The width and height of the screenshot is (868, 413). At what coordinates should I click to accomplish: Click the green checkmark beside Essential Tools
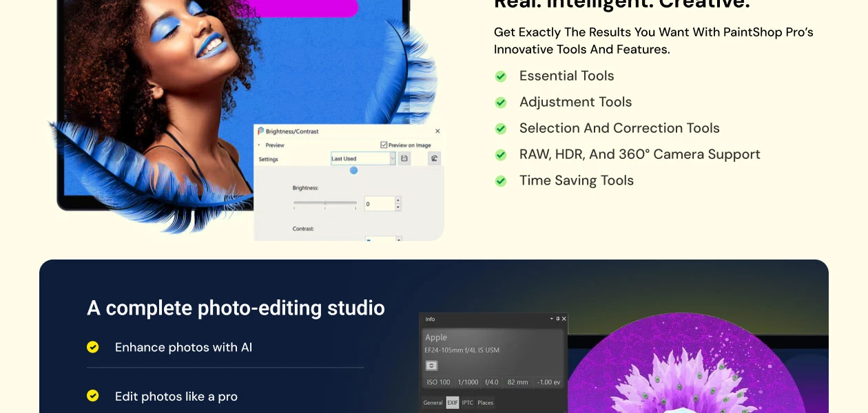pyautogui.click(x=501, y=76)
